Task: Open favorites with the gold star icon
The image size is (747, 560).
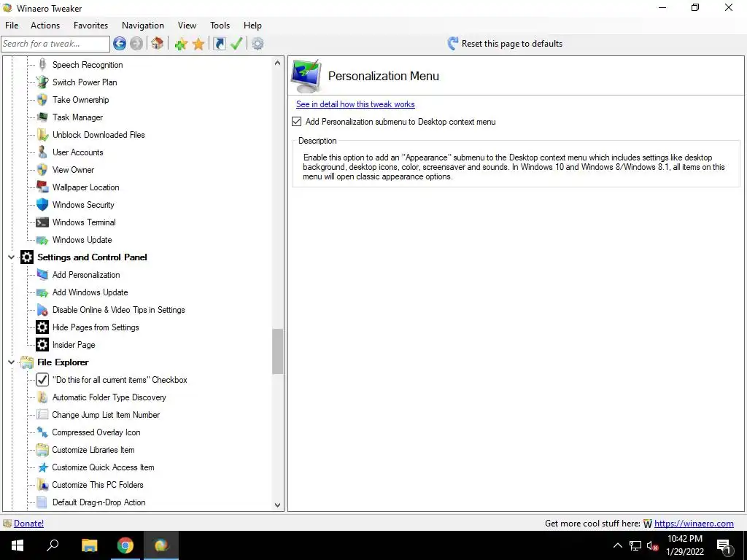Action: 198,44
